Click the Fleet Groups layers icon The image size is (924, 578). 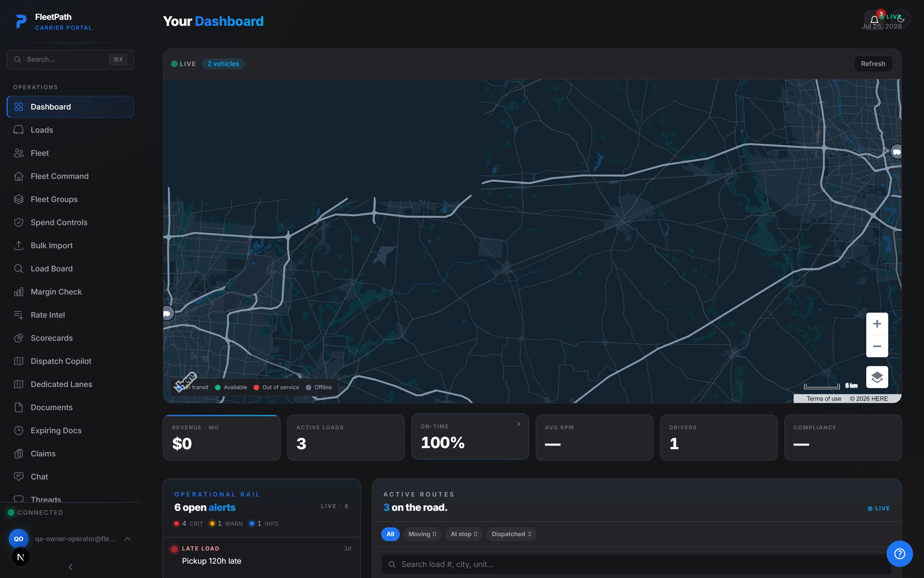point(19,199)
